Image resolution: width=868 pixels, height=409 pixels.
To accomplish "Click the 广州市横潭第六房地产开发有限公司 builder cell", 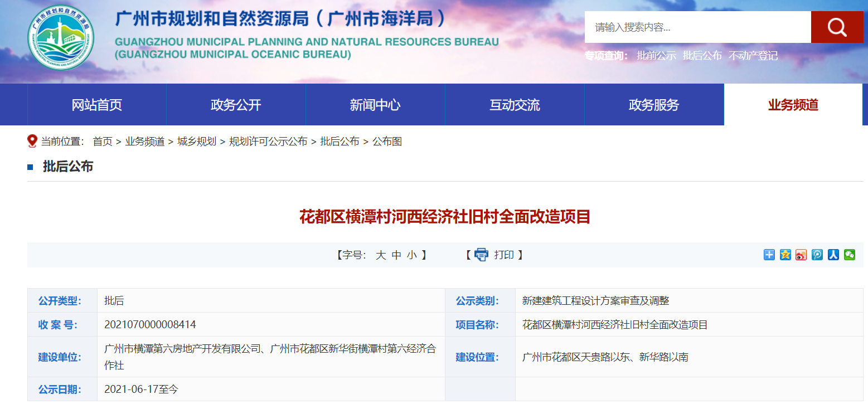I will tap(271, 357).
